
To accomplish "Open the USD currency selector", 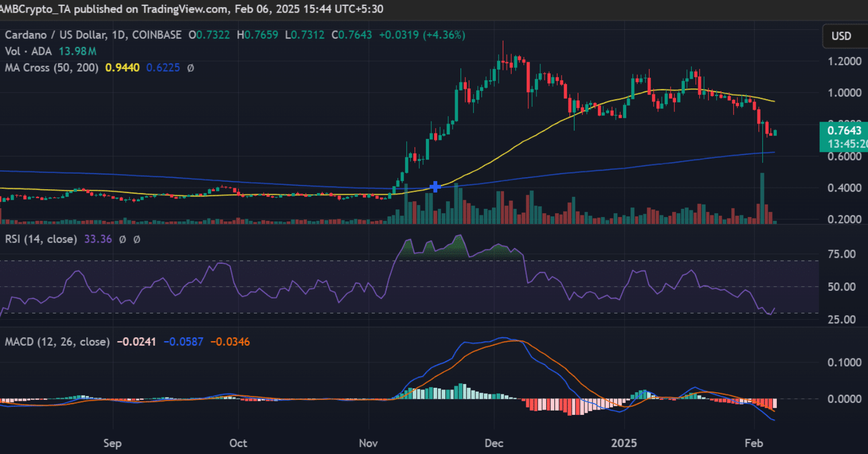I will (841, 36).
